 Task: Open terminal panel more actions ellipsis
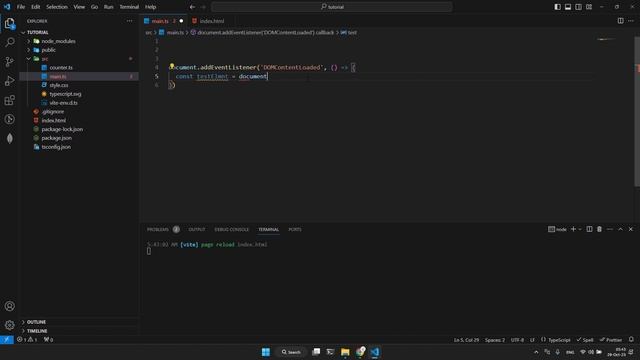pyautogui.click(x=610, y=229)
